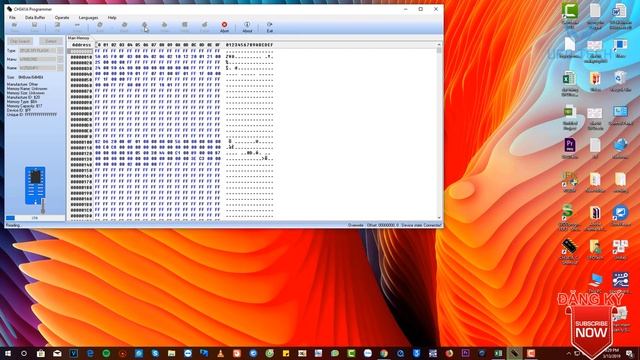This screenshot has height=360, width=640.
Task: Click the Chip Search button
Action: click(x=20, y=41)
